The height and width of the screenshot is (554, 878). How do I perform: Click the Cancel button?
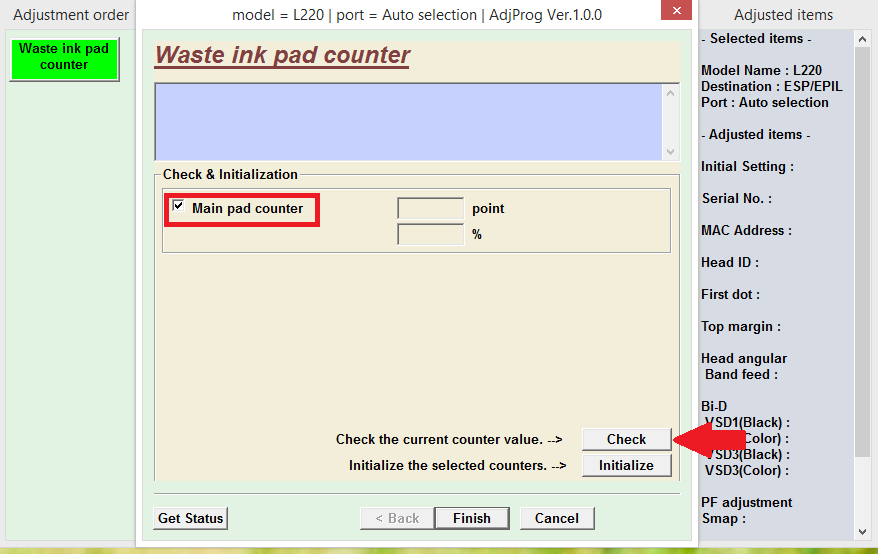[557, 518]
